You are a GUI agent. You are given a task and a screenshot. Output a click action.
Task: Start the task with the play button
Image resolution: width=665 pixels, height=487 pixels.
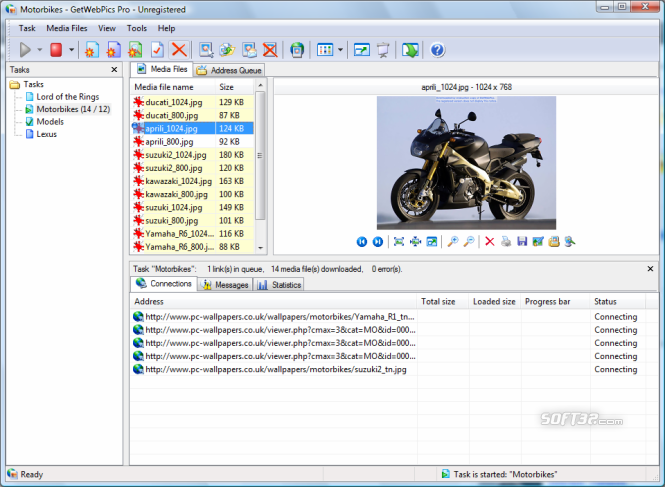(25, 50)
